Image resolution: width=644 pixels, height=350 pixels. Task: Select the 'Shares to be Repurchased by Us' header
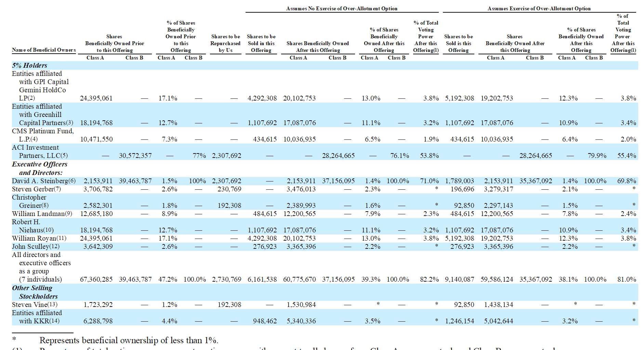[225, 43]
